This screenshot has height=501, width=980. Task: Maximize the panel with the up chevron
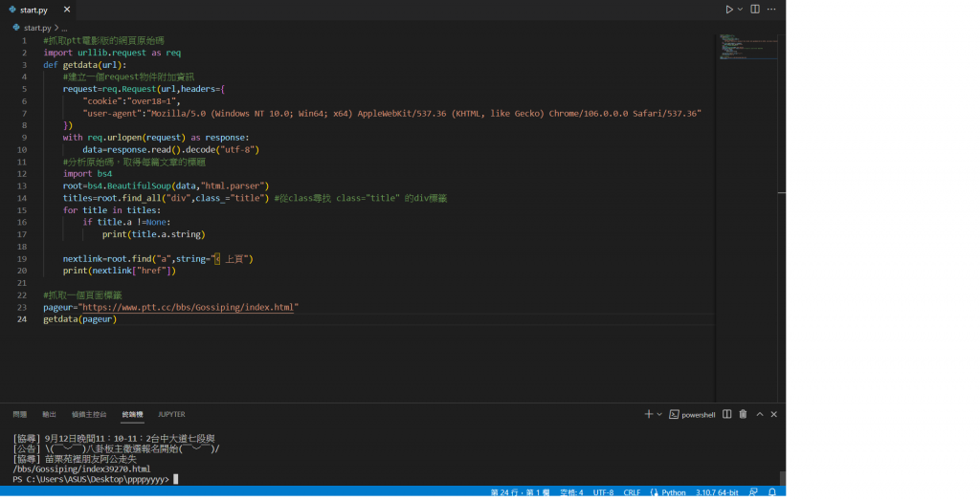point(760,414)
